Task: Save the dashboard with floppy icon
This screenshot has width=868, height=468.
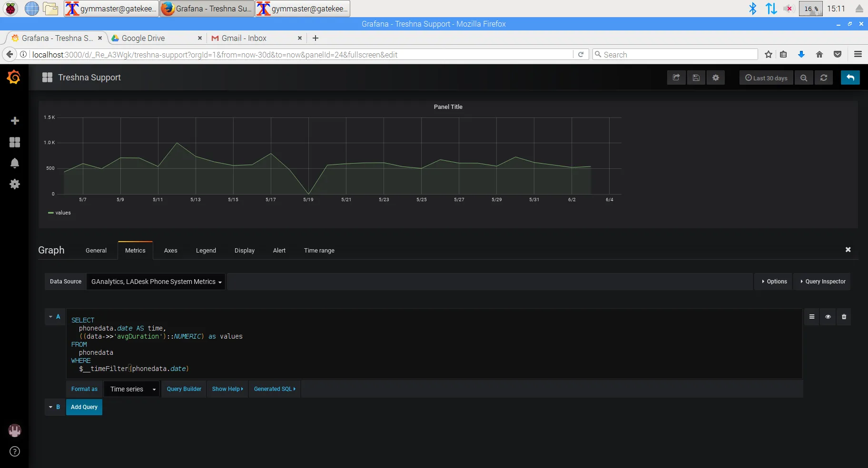Action: pos(696,78)
